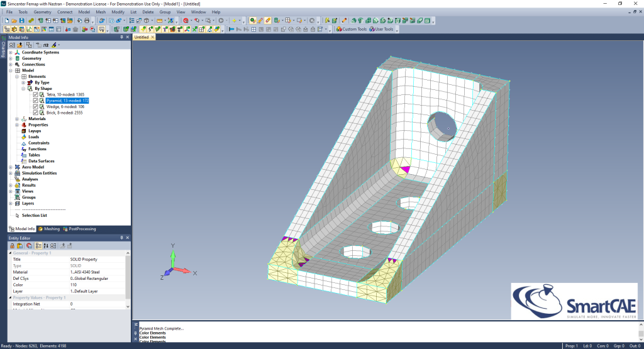Image resolution: width=644 pixels, height=349 pixels.
Task: Click the red icon in Entity Editor toolbar
Action: point(29,245)
